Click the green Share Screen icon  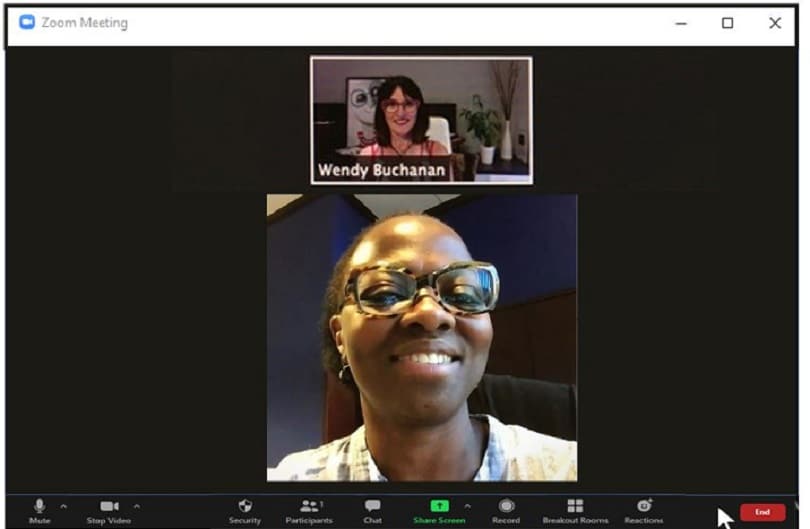tap(439, 506)
